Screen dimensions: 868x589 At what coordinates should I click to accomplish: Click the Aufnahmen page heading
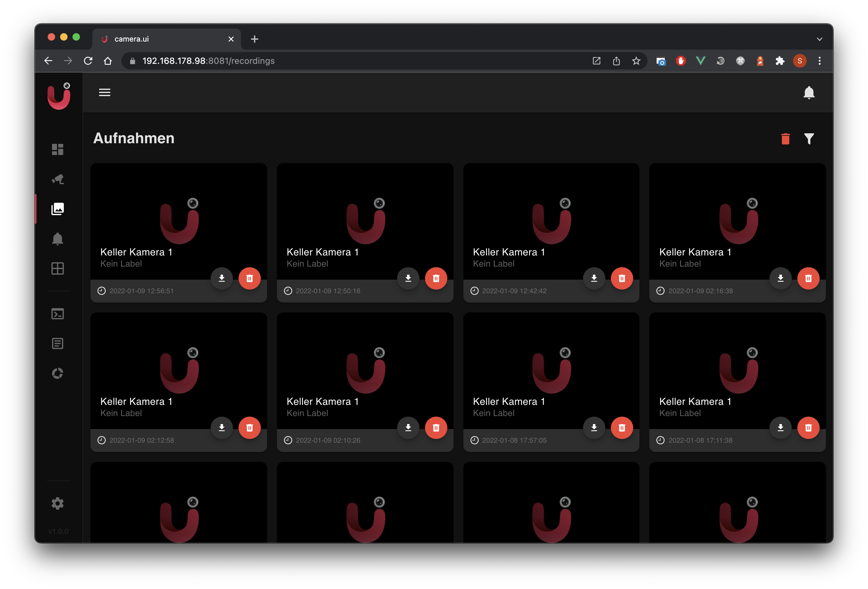(x=134, y=138)
